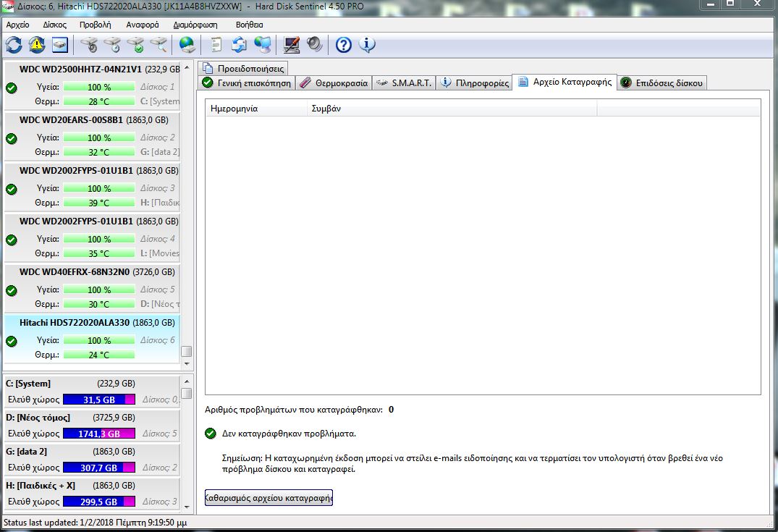Click the disk icon with green checkmark
778x532 pixels.
(135, 45)
